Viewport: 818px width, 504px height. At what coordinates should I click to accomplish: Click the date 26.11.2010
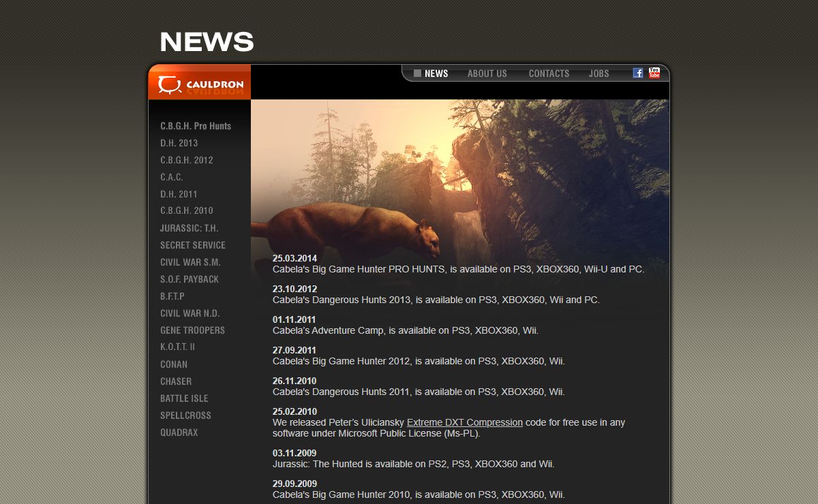294,381
